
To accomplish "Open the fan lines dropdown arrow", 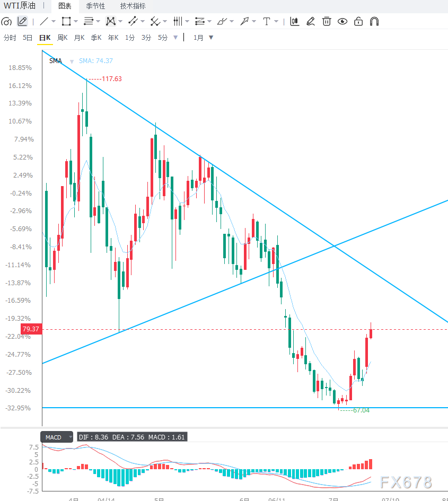I will click(165, 21).
